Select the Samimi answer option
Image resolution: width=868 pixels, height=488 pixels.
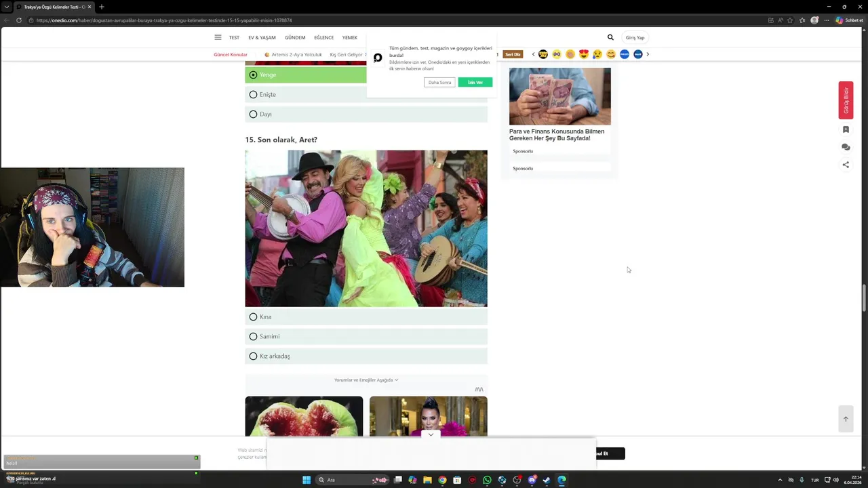click(366, 336)
